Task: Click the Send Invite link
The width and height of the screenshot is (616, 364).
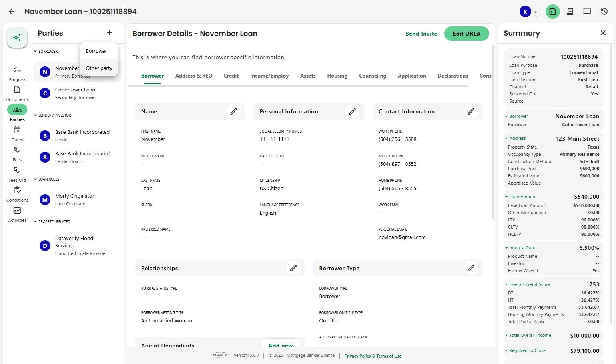Action: 421,34
